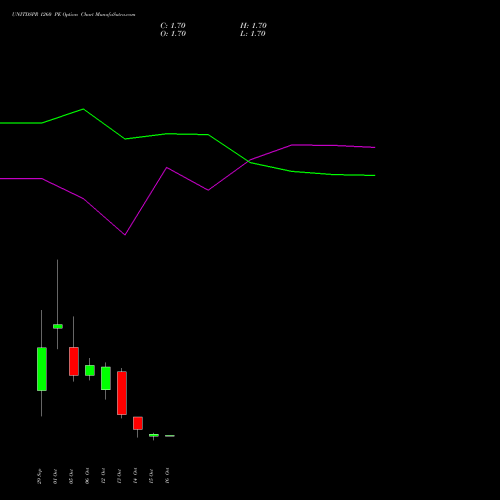
Task: Select the small green candle for 01 Oct
Action: (x=58, y=326)
